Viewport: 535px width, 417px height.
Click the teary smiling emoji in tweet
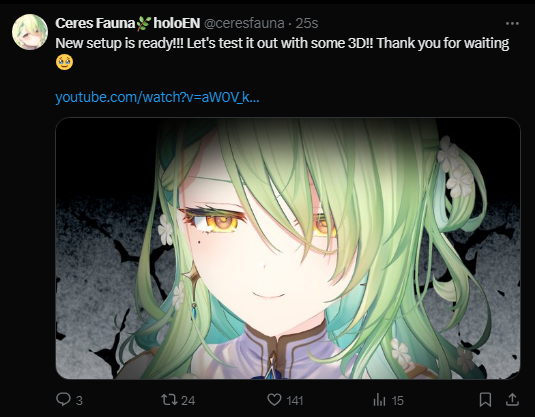point(64,62)
